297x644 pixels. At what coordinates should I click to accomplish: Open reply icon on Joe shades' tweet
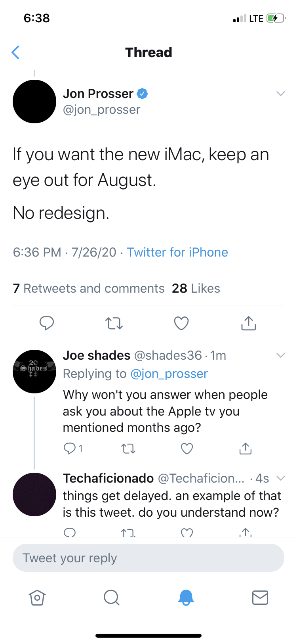coord(70,448)
